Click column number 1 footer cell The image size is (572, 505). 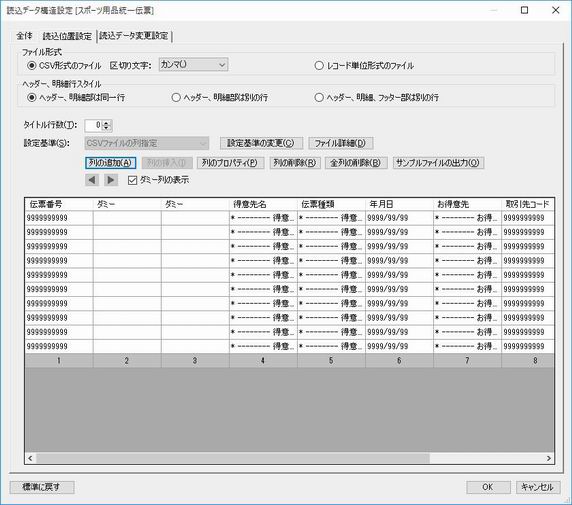[59, 361]
